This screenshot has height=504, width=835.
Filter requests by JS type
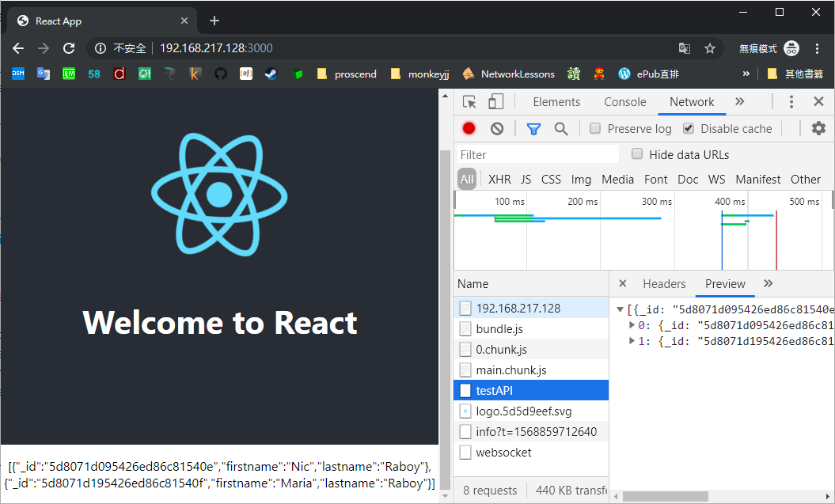(x=526, y=180)
